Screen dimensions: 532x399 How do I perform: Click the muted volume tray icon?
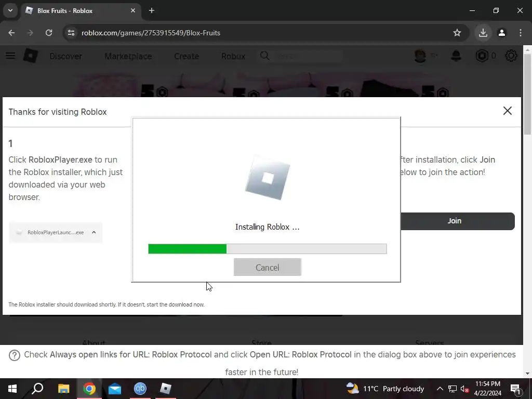465,389
